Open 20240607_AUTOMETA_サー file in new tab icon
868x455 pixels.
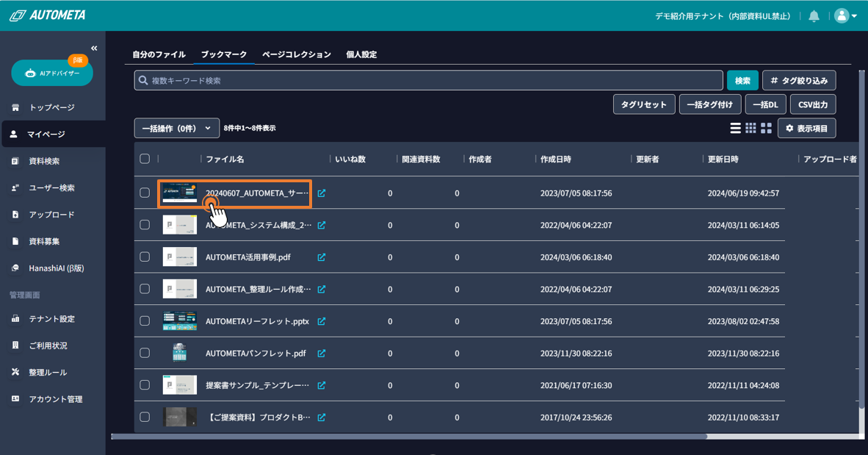(322, 193)
